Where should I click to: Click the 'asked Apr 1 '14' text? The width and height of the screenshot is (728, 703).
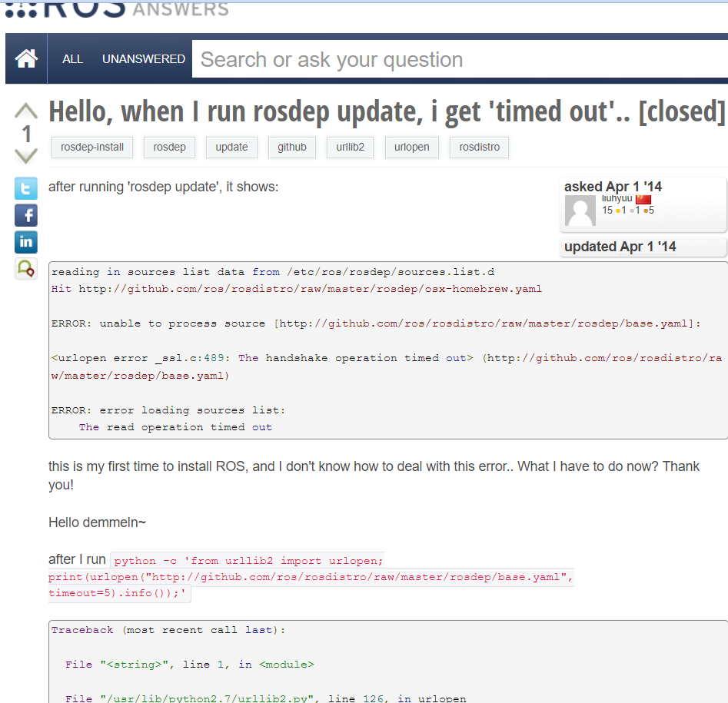click(613, 187)
